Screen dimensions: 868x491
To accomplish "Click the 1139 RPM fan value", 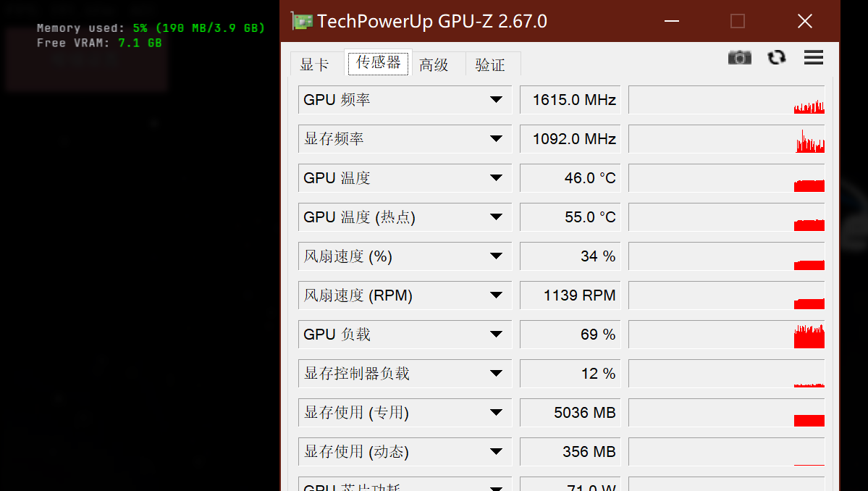I will click(x=570, y=295).
